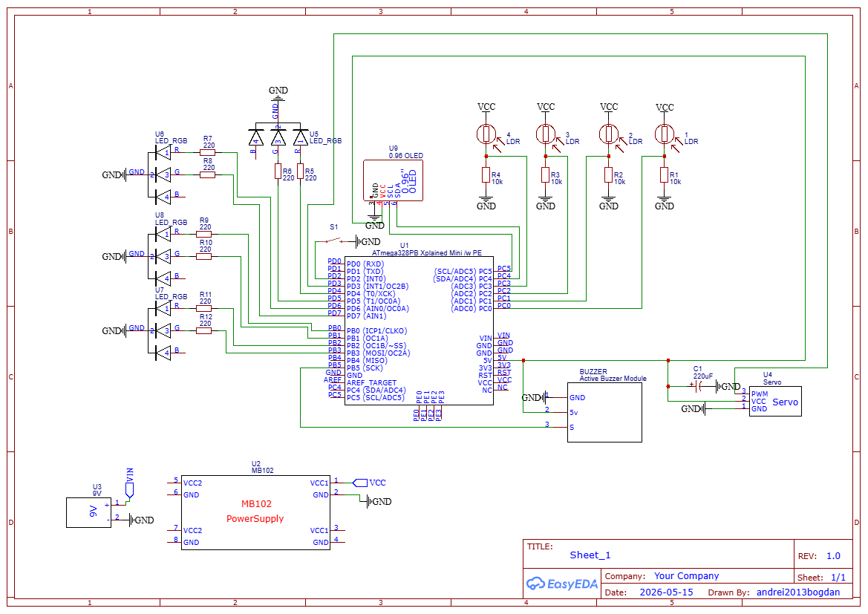Select the 'PWM' pin label on Servo

pyautogui.click(x=760, y=394)
